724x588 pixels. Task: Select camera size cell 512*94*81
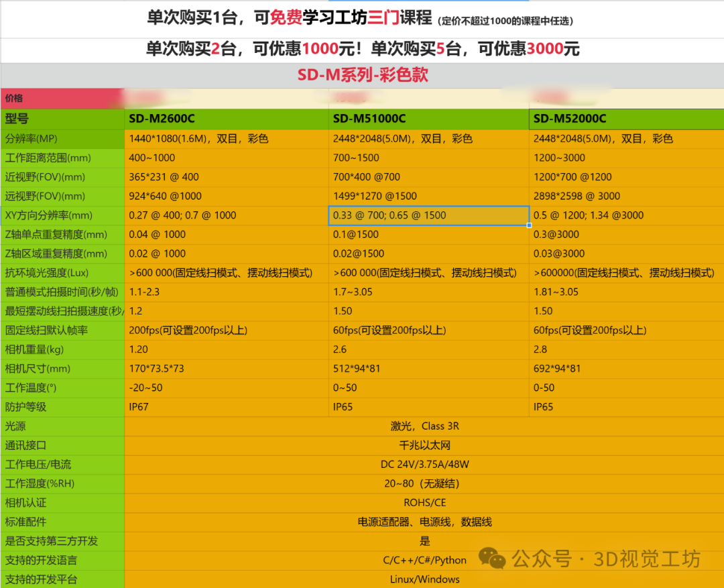click(428, 369)
